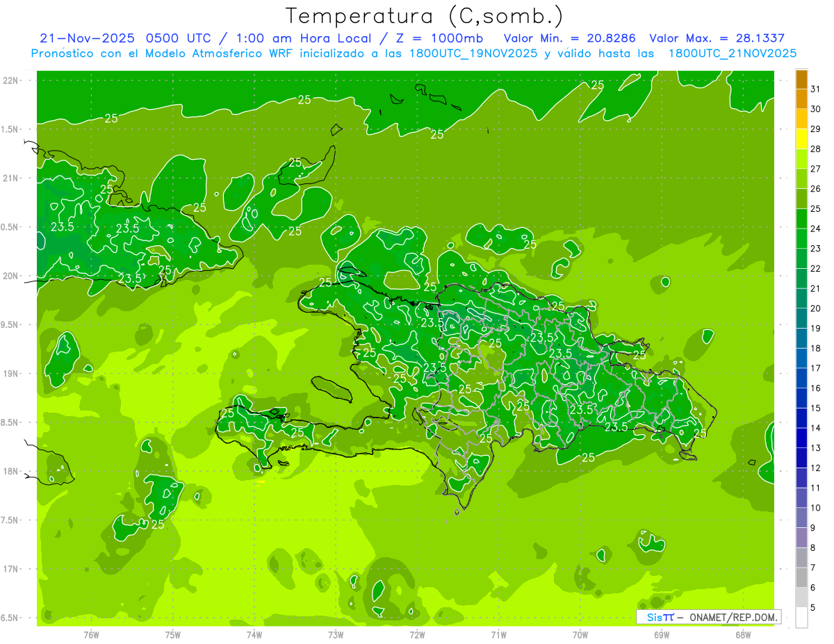Image resolution: width=834 pixels, height=644 pixels.
Task: Click the '69W' longitude axis label
Action: pyautogui.click(x=662, y=635)
